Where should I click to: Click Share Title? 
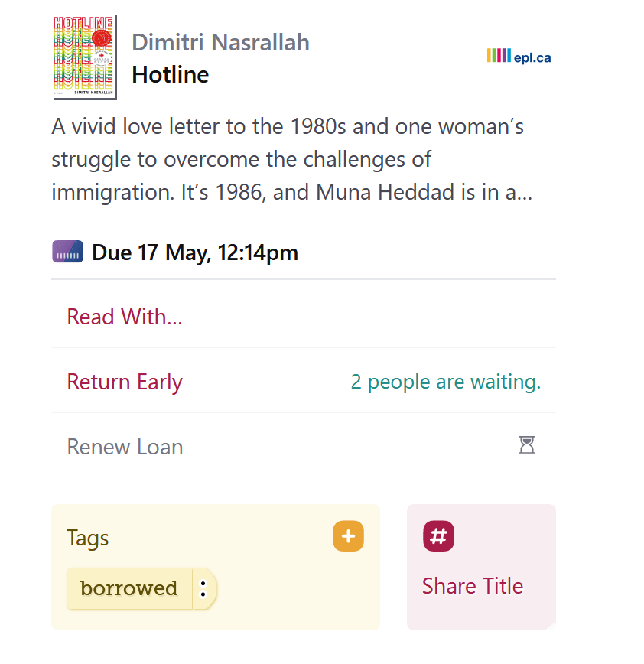pyautogui.click(x=473, y=587)
